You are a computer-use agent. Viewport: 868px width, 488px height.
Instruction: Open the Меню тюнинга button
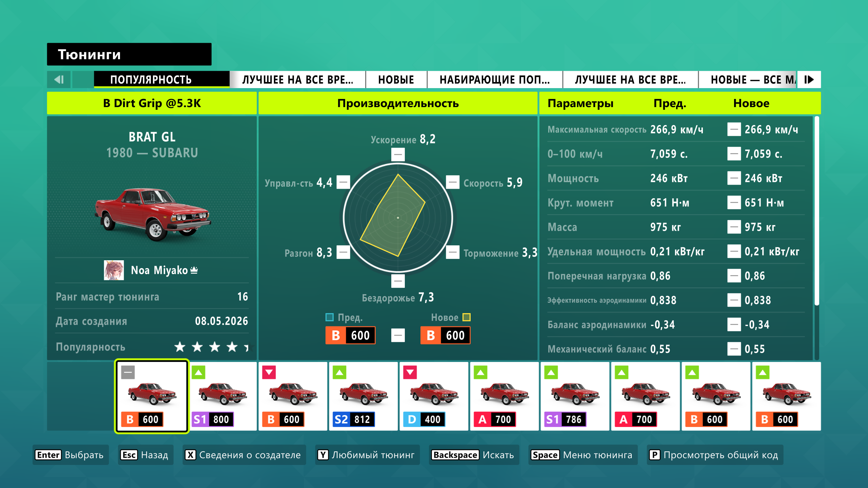(x=583, y=455)
